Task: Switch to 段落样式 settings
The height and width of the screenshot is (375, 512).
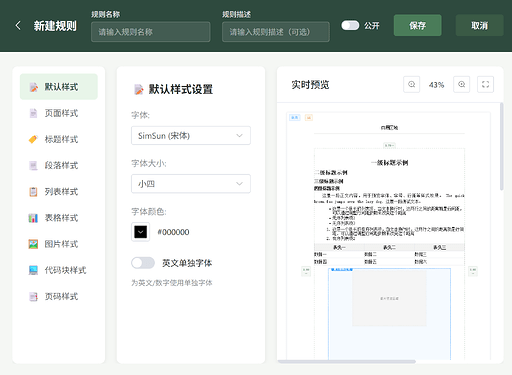Action: (x=59, y=165)
